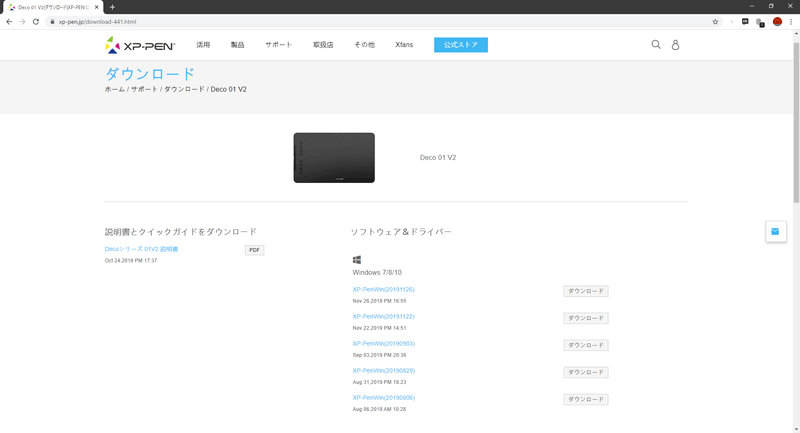800x433 pixels.
Task: Open the 製品 menu
Action: (x=237, y=45)
